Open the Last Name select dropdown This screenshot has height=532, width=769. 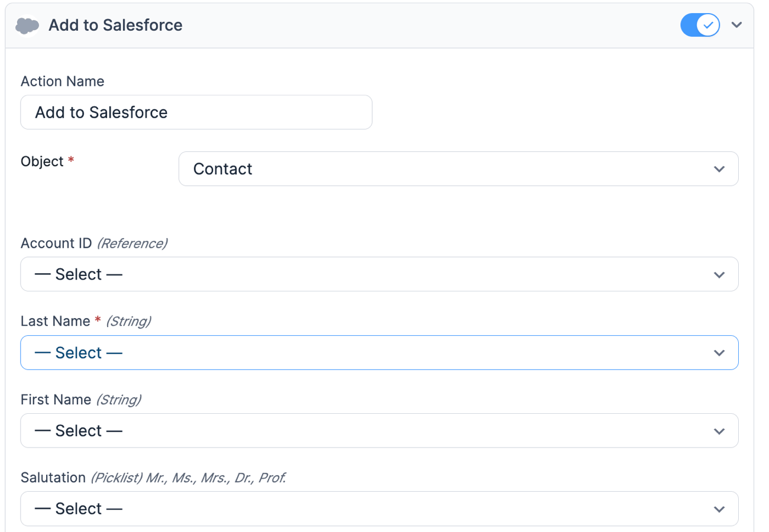pyautogui.click(x=379, y=353)
